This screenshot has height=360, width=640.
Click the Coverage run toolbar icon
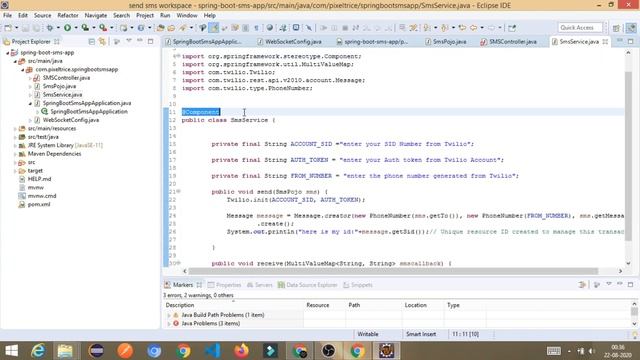85,28
